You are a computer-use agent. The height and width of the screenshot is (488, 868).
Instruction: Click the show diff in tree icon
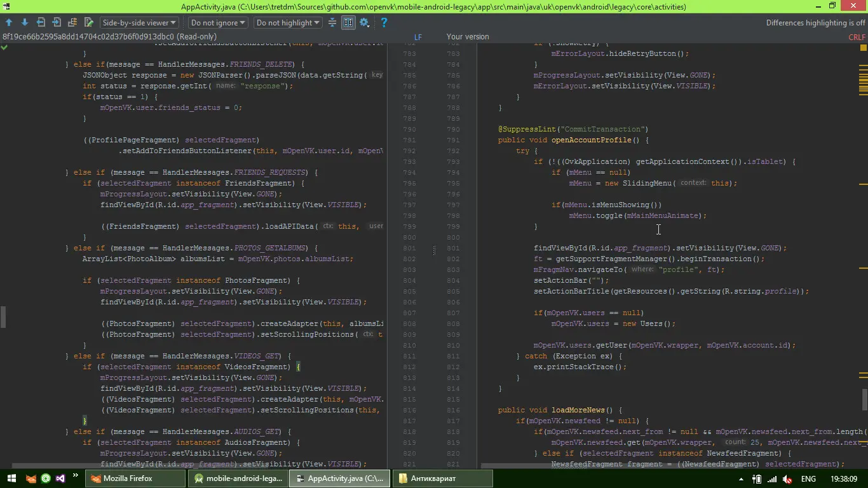tap(72, 22)
